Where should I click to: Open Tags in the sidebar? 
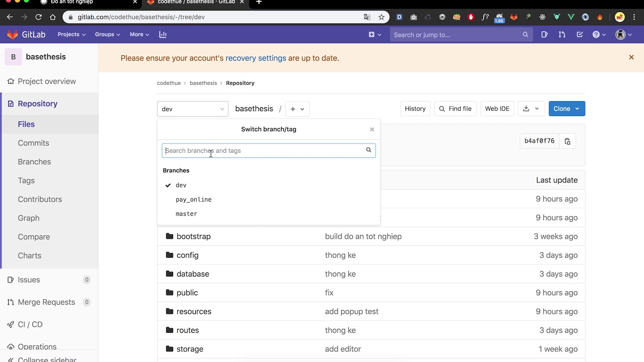26,180
